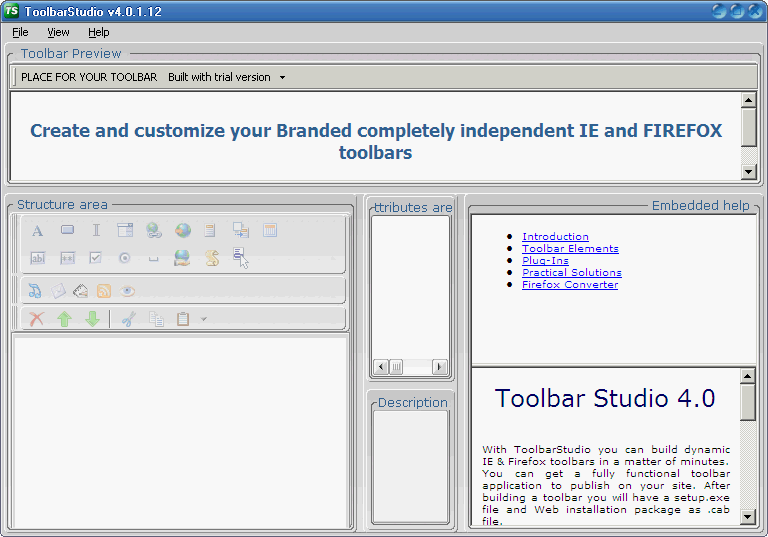
Task: Choose the yellow script scroll icon
Action: pos(212,258)
